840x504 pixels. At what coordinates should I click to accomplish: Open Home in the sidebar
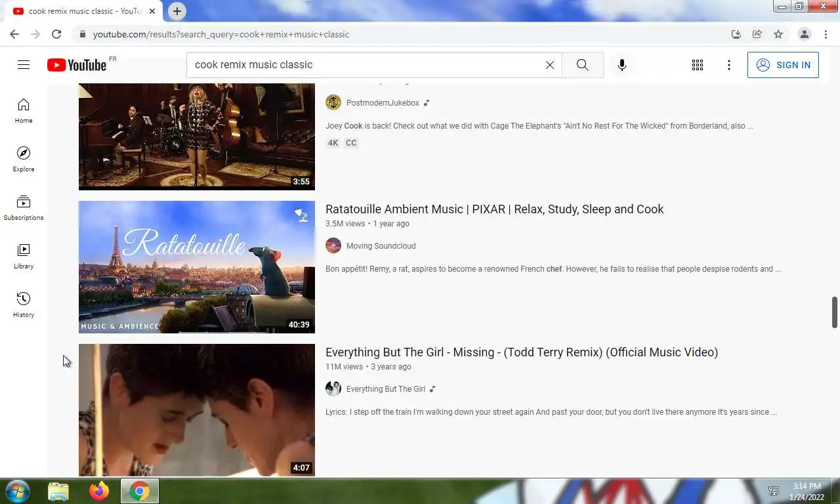(24, 111)
